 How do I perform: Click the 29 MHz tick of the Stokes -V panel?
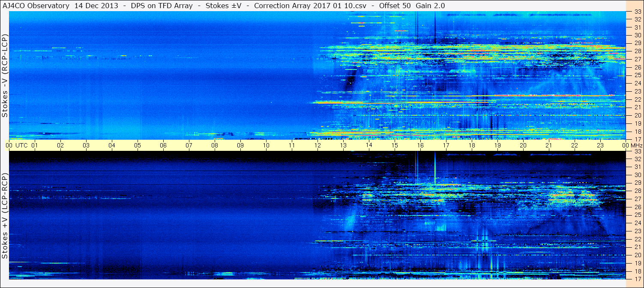pyautogui.click(x=638, y=43)
